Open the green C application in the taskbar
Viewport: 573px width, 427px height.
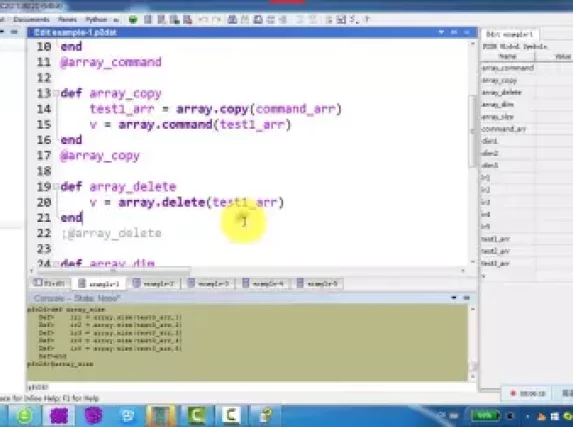[197, 416]
